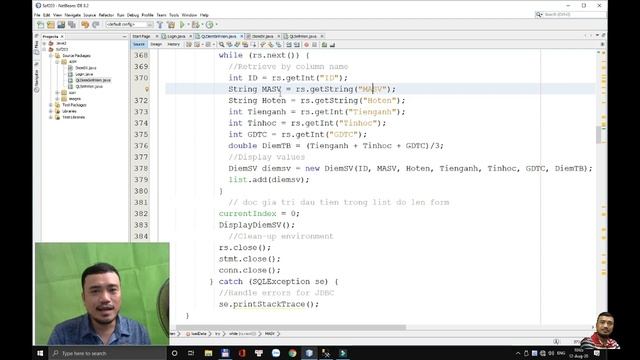Expand the Test Libraries node
640x360 pixels.
pos(51,117)
